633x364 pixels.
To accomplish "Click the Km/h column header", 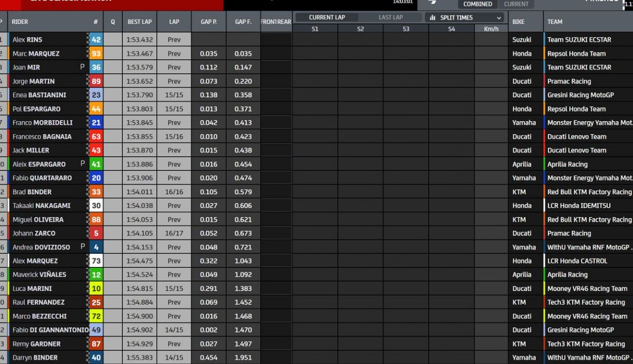I will coord(491,29).
